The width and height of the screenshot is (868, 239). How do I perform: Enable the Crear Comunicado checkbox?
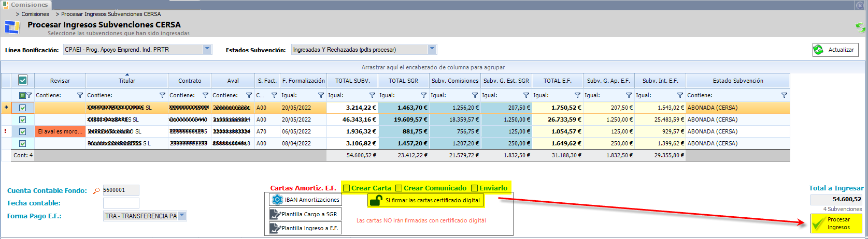point(399,188)
